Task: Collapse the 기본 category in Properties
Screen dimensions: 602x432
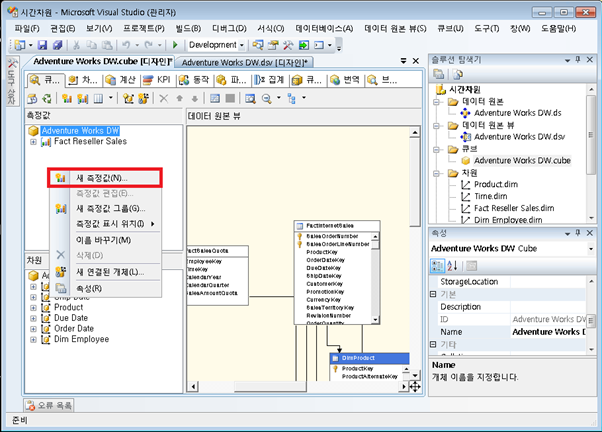Action: pyautogui.click(x=433, y=294)
